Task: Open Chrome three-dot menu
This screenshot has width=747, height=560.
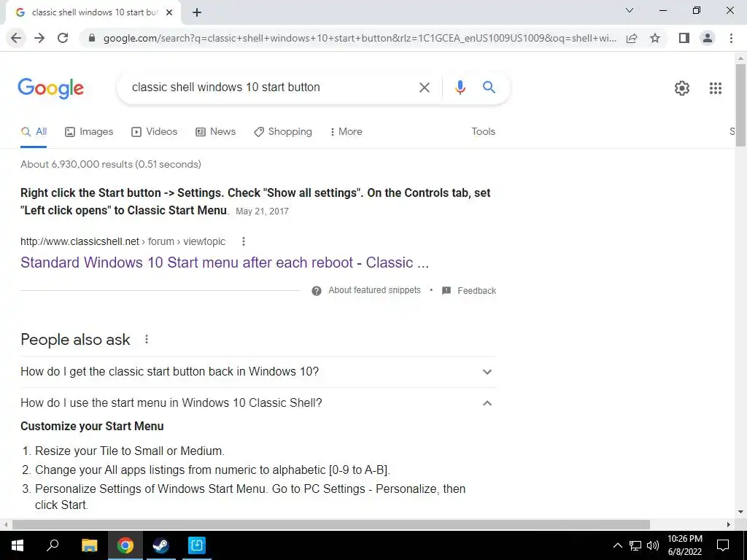Action: (731, 38)
